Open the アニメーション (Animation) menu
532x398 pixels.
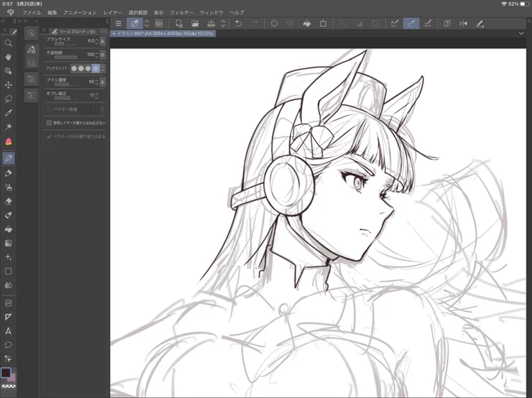pos(80,13)
